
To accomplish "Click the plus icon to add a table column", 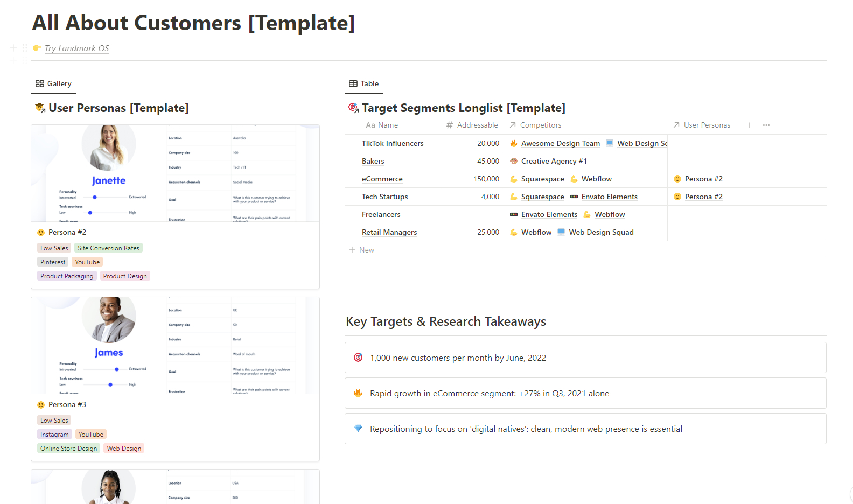I will point(749,125).
